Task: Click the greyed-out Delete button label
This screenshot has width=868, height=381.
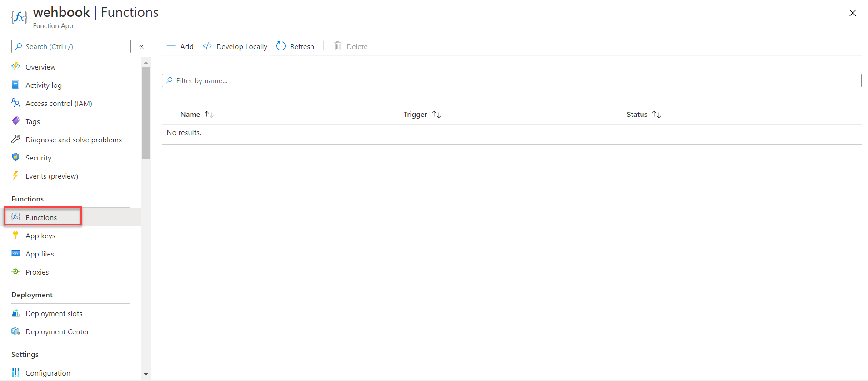Action: pyautogui.click(x=357, y=46)
